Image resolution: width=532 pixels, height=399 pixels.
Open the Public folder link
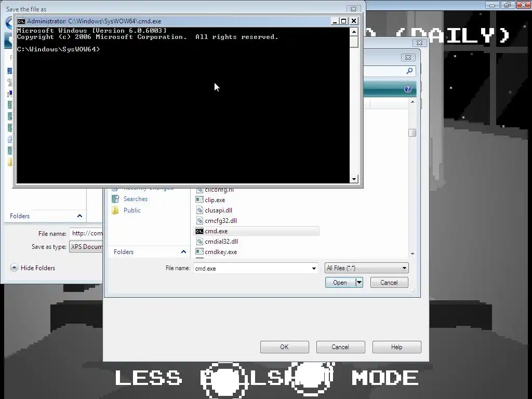132,210
